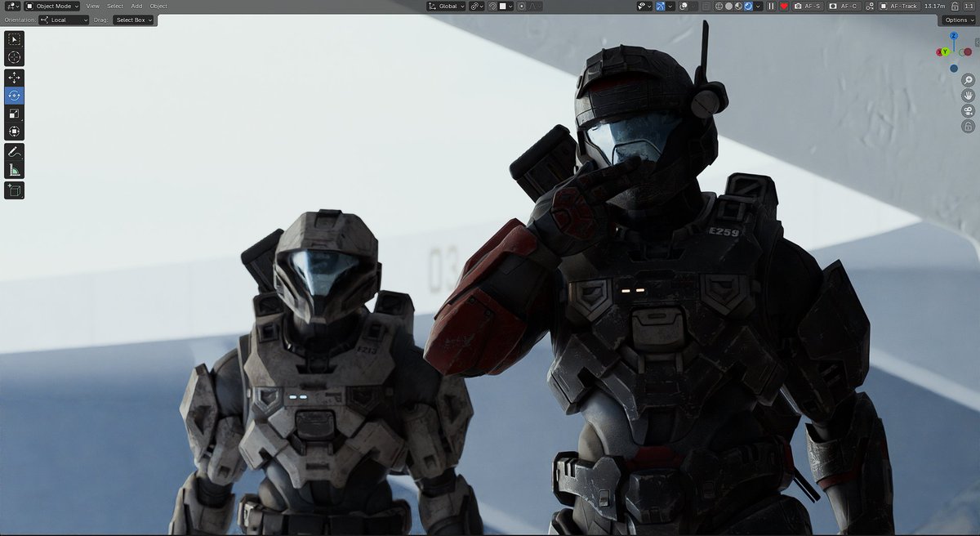Image resolution: width=980 pixels, height=536 pixels.
Task: Click the tracking icon before AF-Track
Action: click(869, 6)
